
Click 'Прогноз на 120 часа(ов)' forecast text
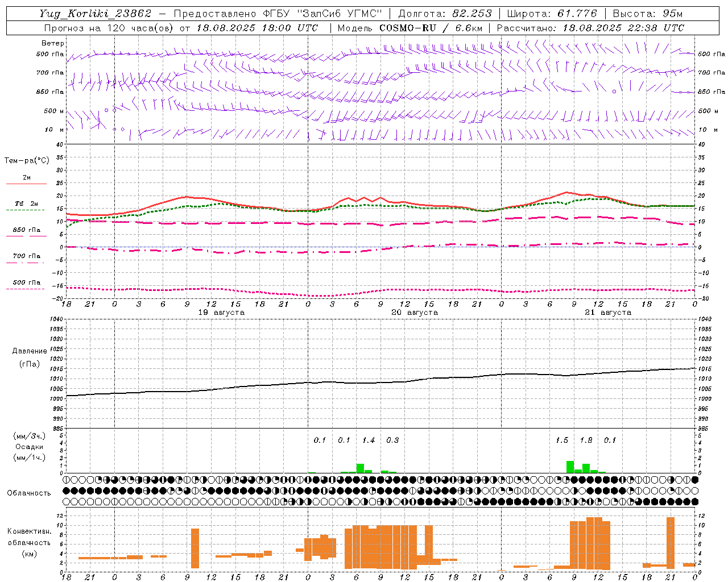[x=109, y=28]
